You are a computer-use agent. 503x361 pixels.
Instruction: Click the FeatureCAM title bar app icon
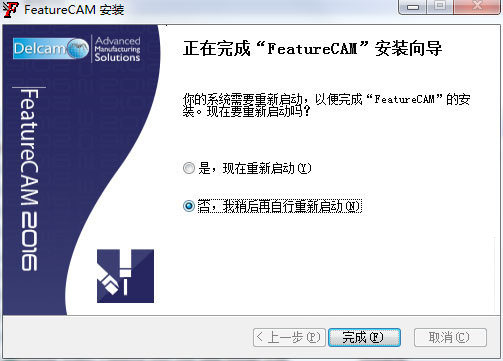[10, 9]
